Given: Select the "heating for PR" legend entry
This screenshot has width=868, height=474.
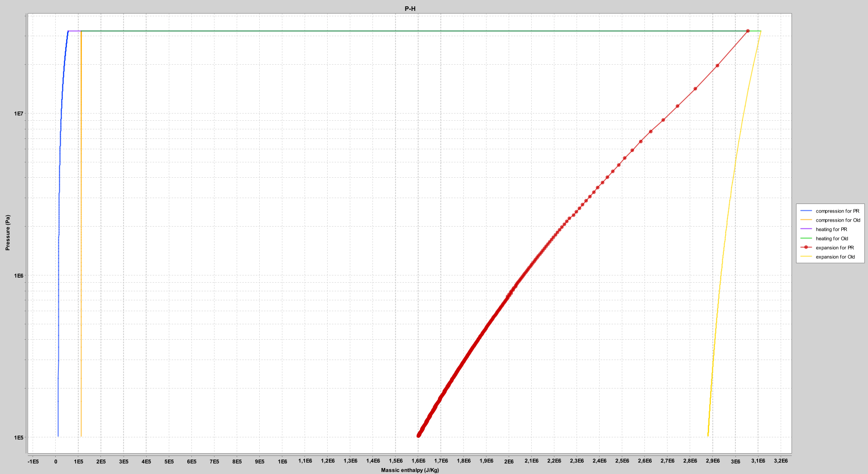Looking at the screenshot, I should coord(831,229).
